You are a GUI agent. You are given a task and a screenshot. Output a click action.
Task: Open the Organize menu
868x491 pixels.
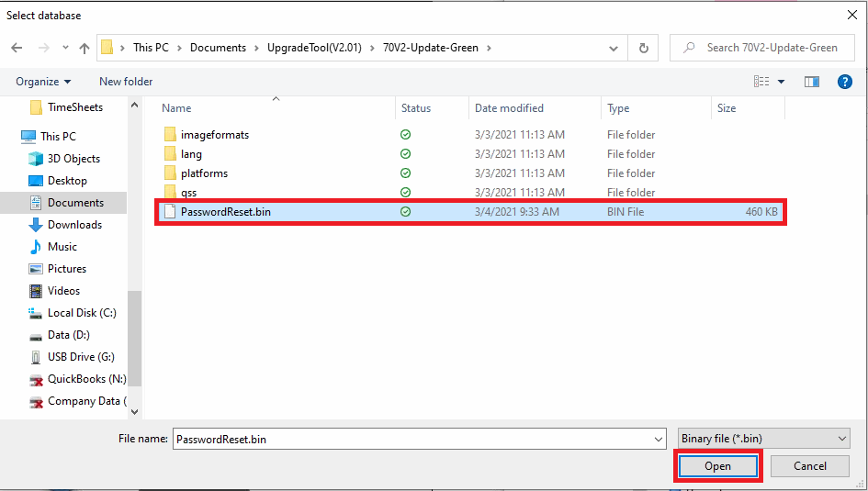pyautogui.click(x=43, y=82)
